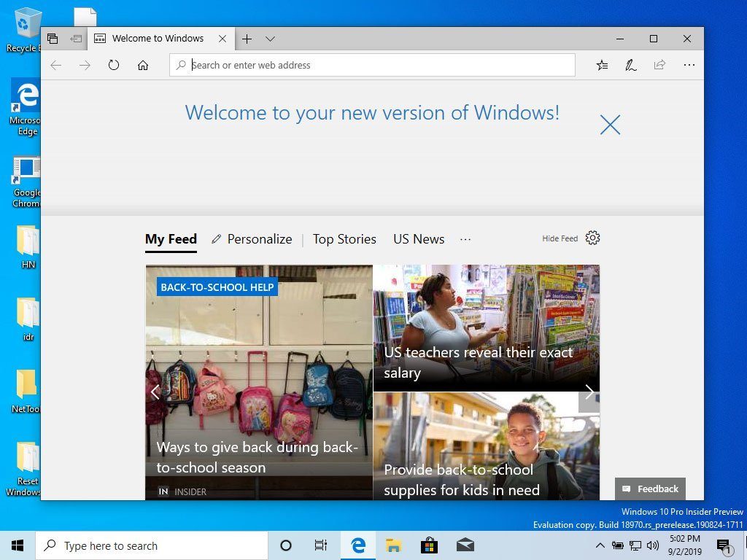Set the open tabs aside
The height and width of the screenshot is (560, 747).
coord(77,38)
